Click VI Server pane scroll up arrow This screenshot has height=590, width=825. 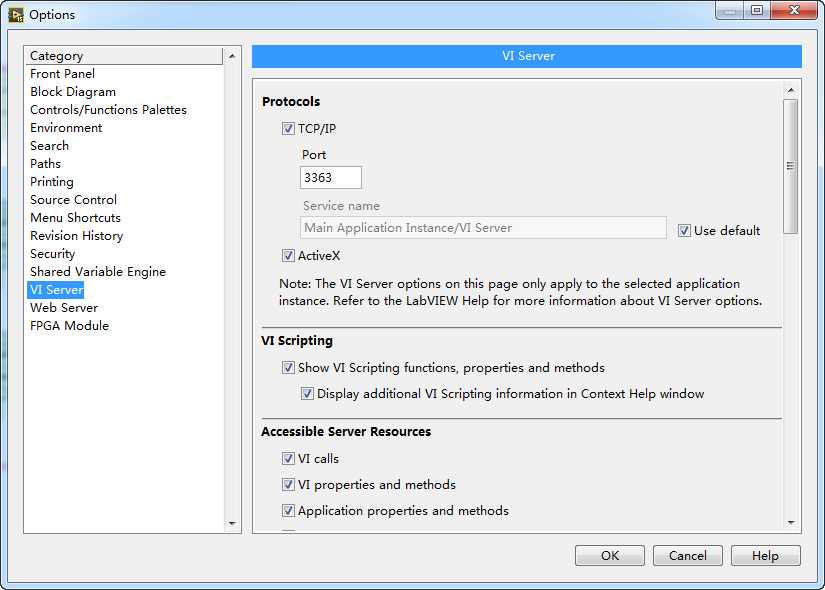coord(791,91)
